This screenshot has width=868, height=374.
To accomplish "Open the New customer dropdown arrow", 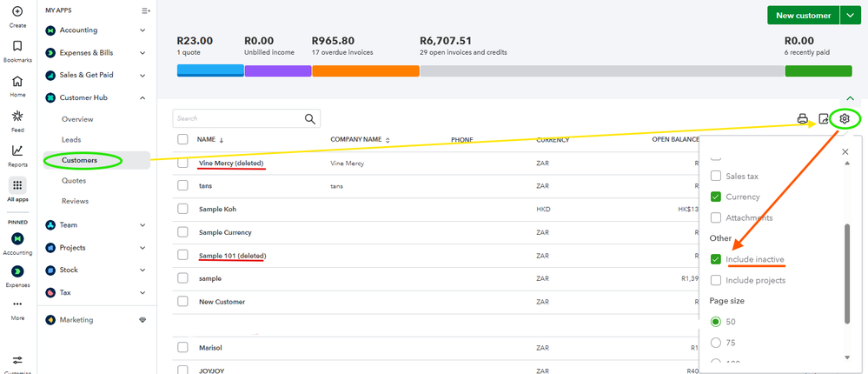I will (849, 16).
